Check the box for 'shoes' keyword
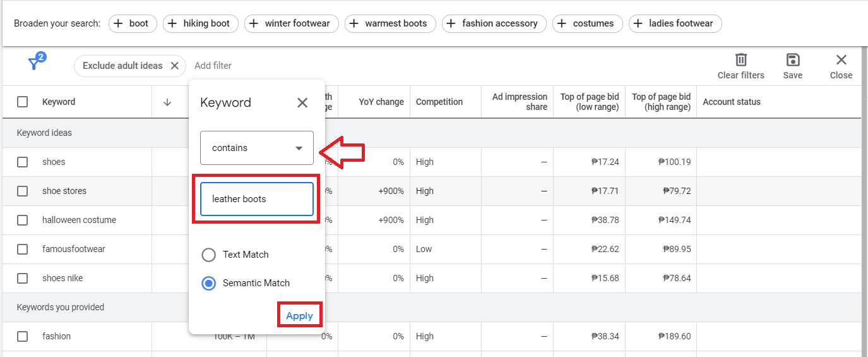 tap(23, 162)
